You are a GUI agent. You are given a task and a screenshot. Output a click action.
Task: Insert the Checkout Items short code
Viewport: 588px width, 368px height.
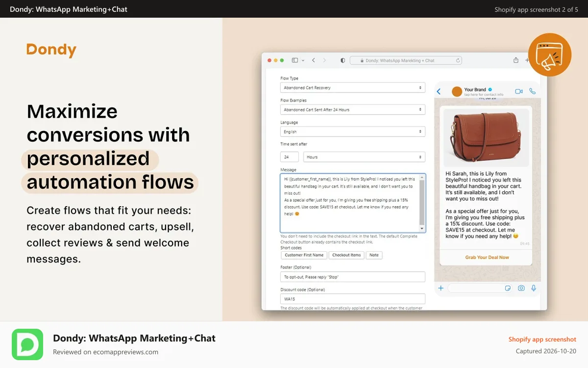coord(346,255)
